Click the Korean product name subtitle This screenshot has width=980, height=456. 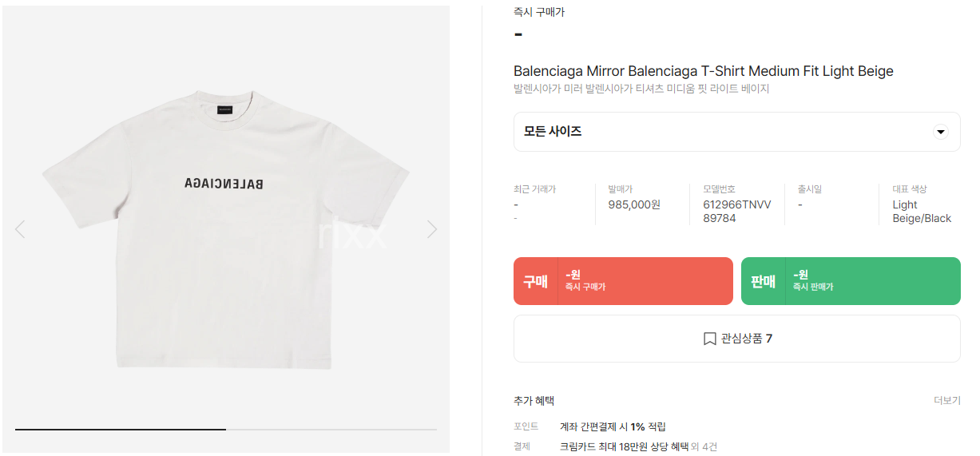tap(641, 89)
